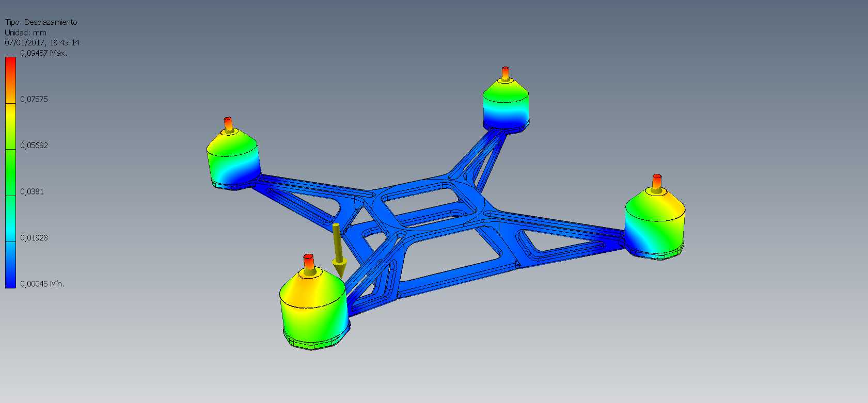The image size is (868, 403).
Task: Click the legend value 0,01928
Action: tap(34, 238)
